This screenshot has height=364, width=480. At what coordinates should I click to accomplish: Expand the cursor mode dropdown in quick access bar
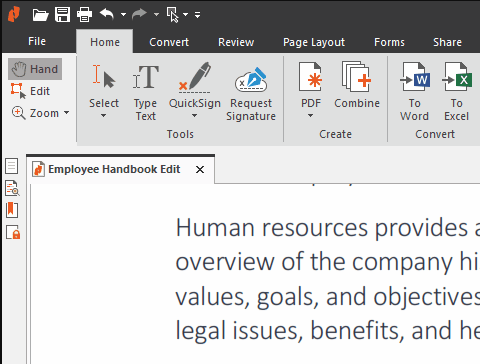pos(186,15)
